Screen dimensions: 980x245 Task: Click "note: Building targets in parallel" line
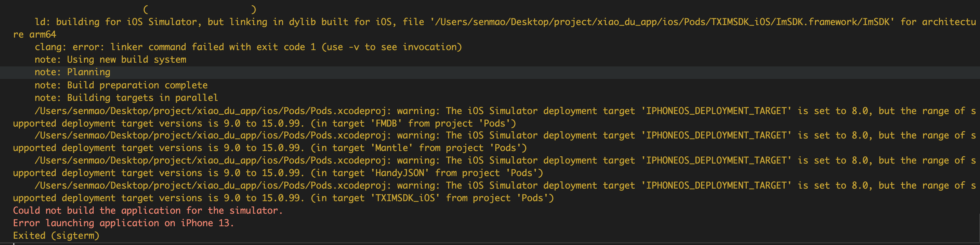[x=126, y=98]
